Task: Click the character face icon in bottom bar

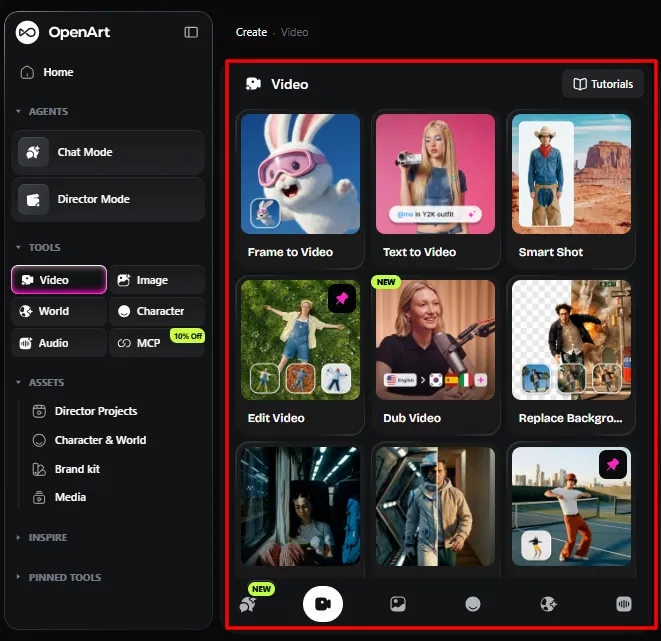Action: coord(473,604)
